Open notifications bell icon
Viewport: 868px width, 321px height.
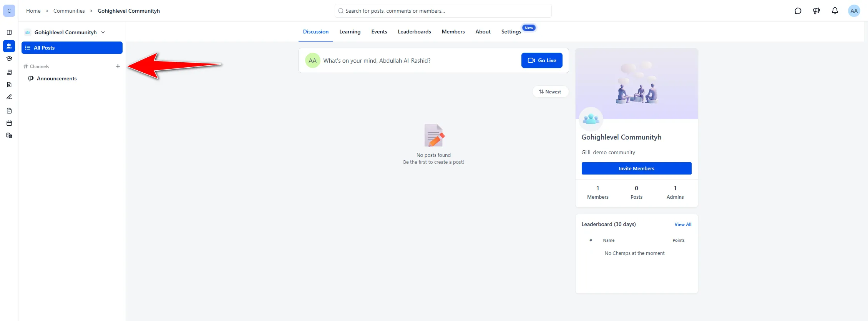click(x=835, y=11)
